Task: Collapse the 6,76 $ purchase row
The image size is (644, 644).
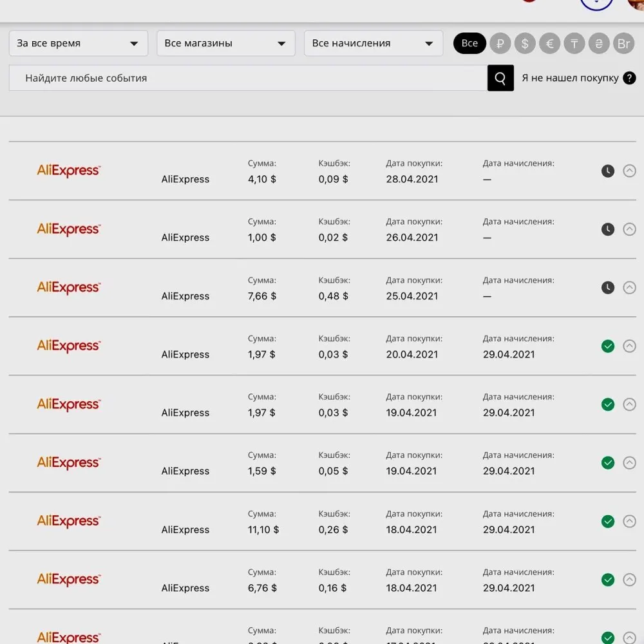Action: pyautogui.click(x=629, y=580)
